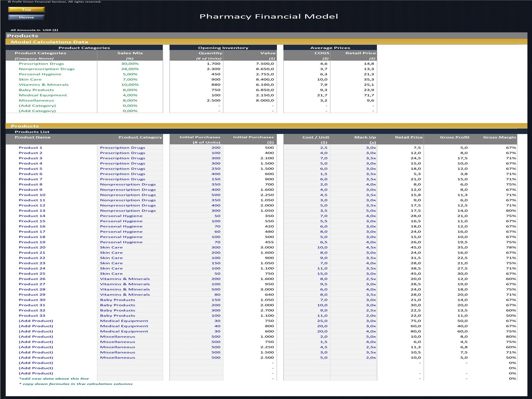This screenshot has height=399, width=532.
Task: Click the Cost / Unit header link
Action: click(316, 137)
